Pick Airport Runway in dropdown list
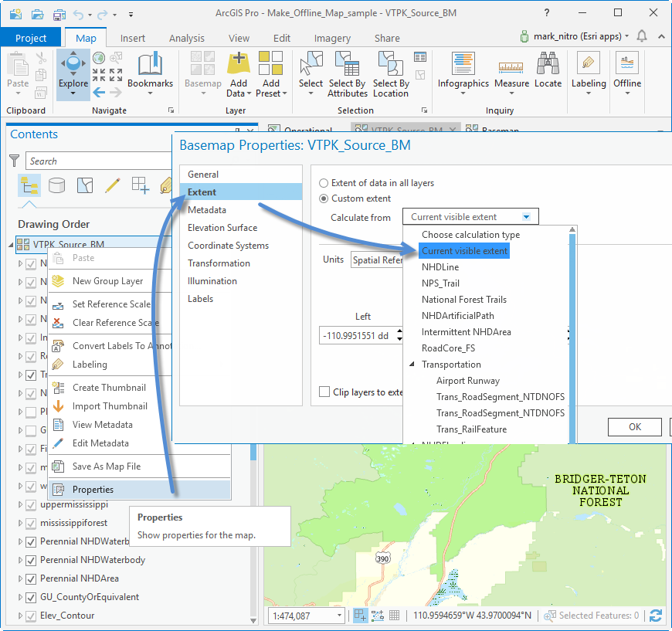This screenshot has height=631, width=672. tap(468, 380)
